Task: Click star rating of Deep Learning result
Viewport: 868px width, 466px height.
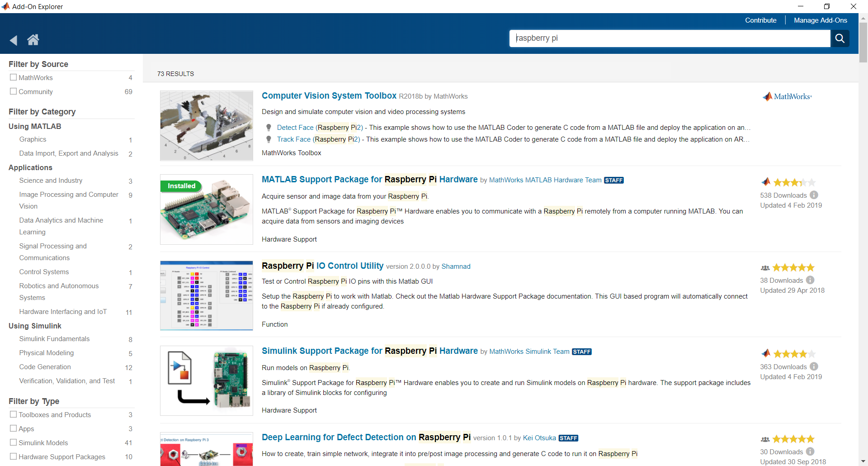Action: pyautogui.click(x=793, y=439)
